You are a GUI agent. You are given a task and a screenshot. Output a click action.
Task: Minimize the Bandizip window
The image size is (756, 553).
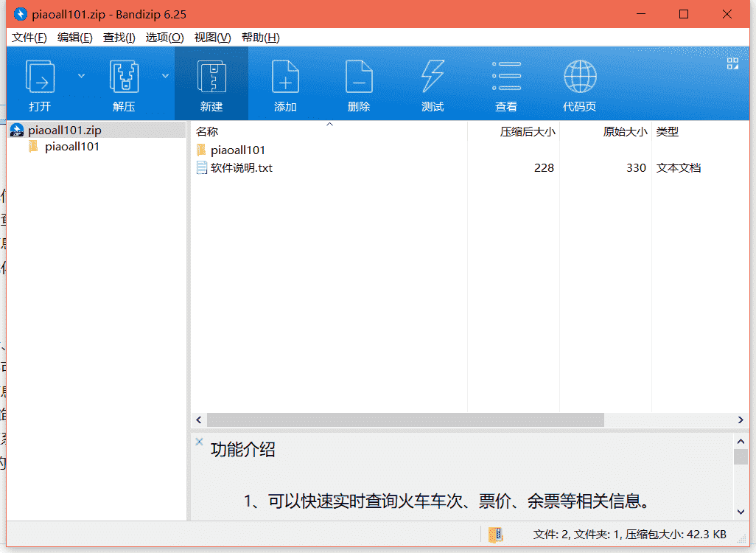[x=641, y=14]
